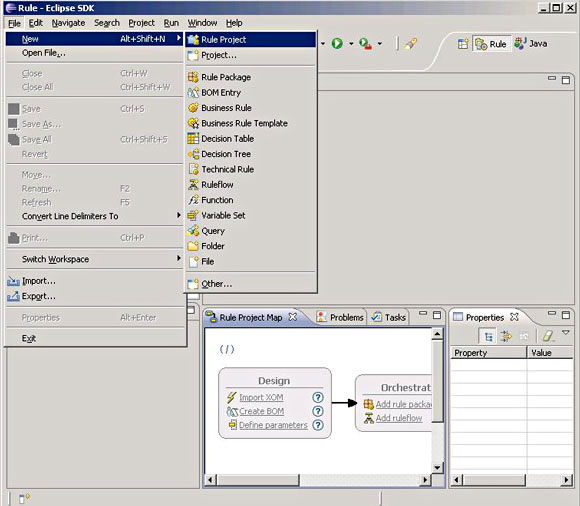Open the Help menu
The height and width of the screenshot is (506, 580).
pos(234,23)
